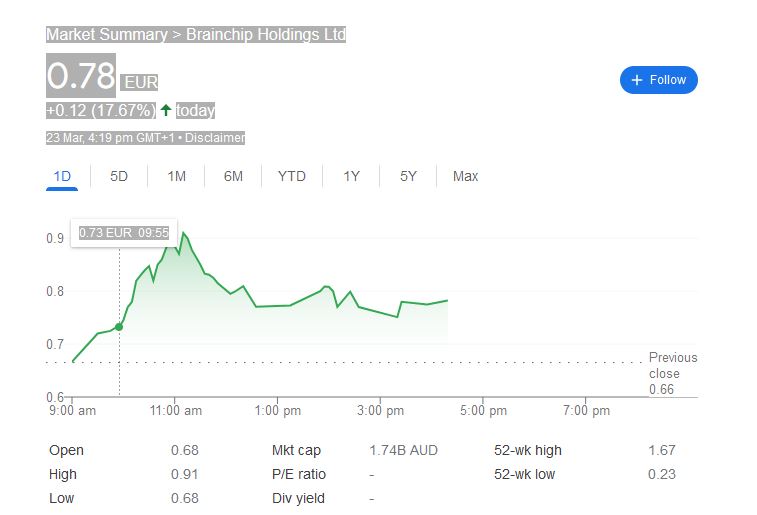Click the 52-wk low value 0.23
The image size is (757, 515).
661,474
